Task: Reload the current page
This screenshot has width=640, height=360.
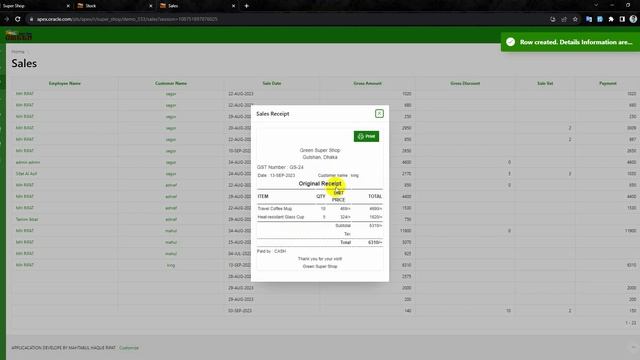Action: (18, 19)
